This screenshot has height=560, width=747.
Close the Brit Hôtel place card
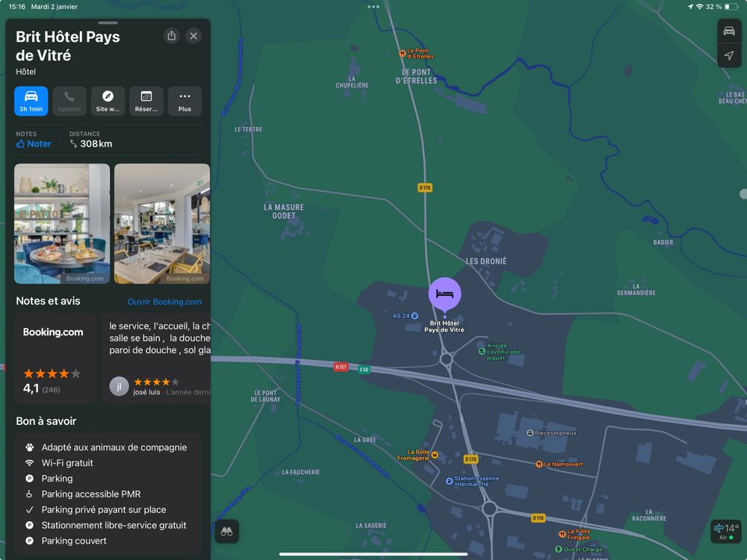[193, 36]
